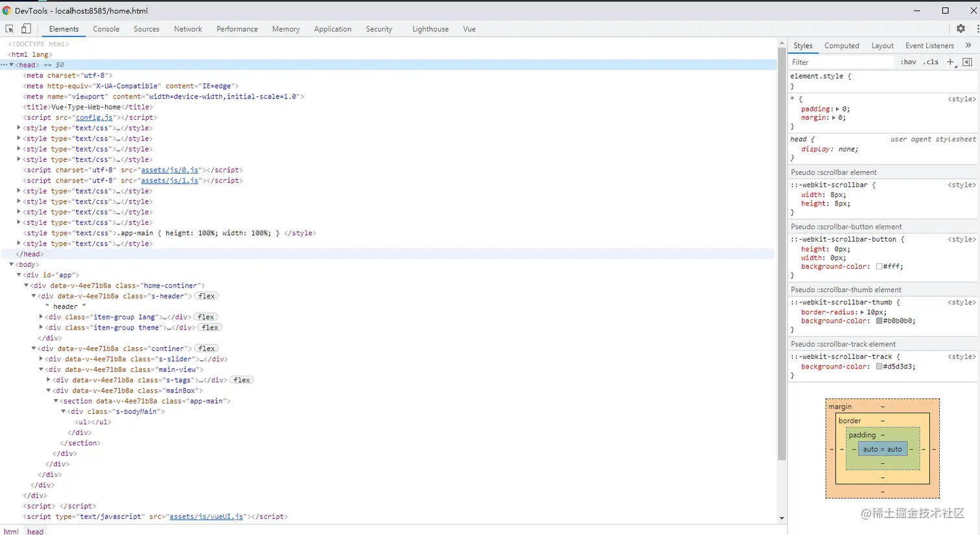The image size is (980, 535).
Task: Open assets/js/0.js script link
Action: pyautogui.click(x=170, y=170)
